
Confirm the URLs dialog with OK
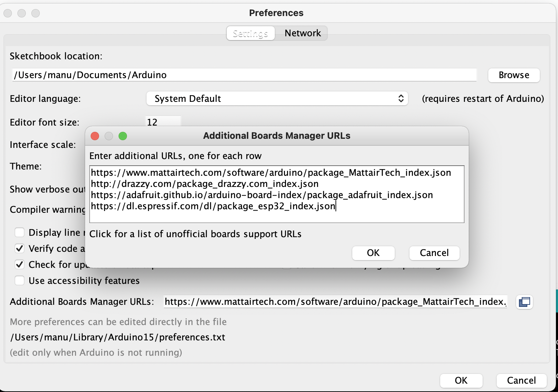373,253
